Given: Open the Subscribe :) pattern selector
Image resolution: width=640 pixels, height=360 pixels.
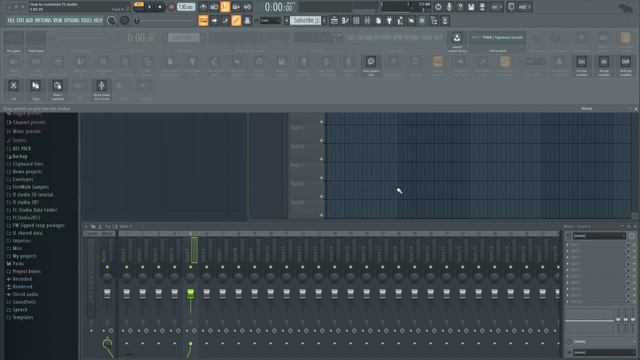Looking at the screenshot, I should point(305,20).
